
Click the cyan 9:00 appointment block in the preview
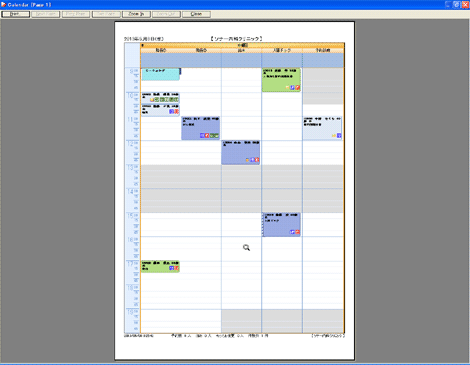click(161, 74)
